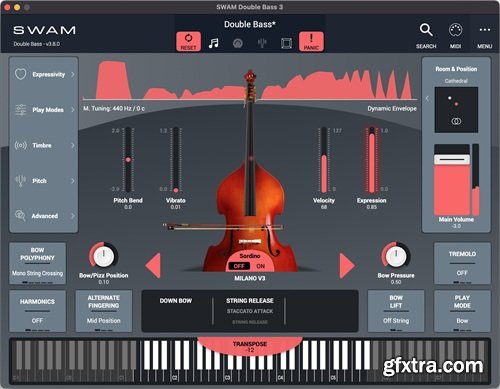Toggle TREMOLO off/on box

(x=462, y=263)
